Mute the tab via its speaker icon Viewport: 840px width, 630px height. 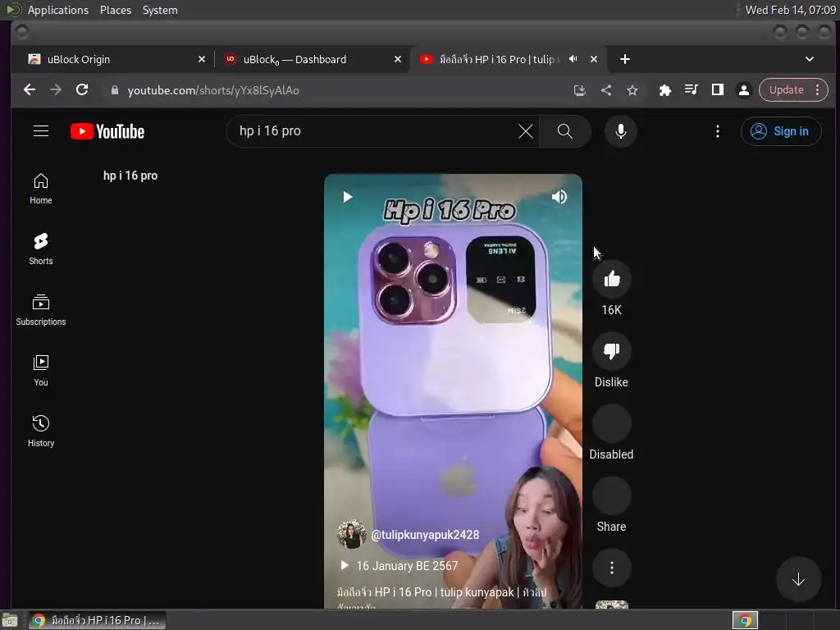pyautogui.click(x=573, y=59)
